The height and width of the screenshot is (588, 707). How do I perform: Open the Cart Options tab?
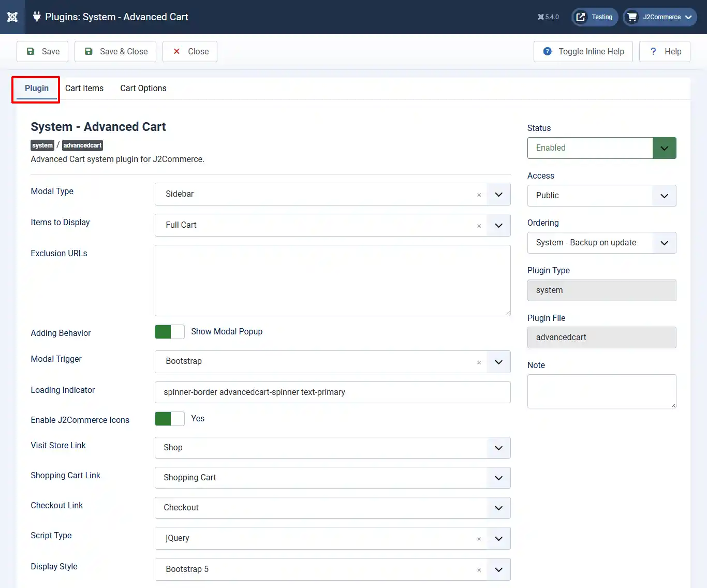tap(143, 89)
